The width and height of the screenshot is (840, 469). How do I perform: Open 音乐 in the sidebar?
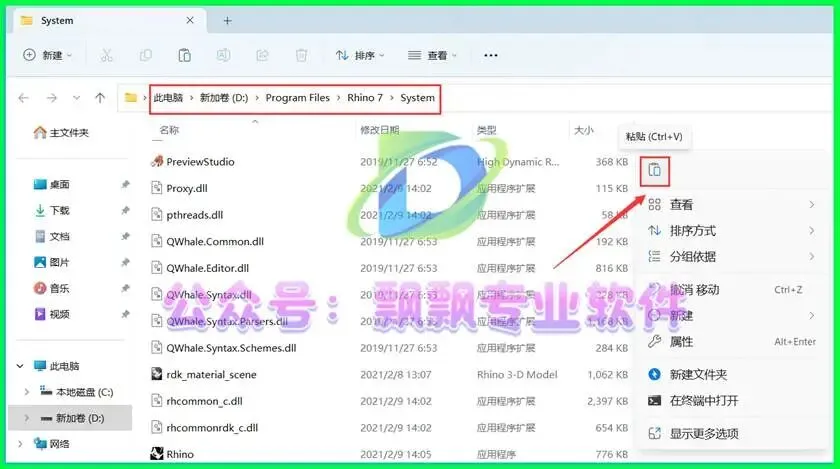pos(52,288)
